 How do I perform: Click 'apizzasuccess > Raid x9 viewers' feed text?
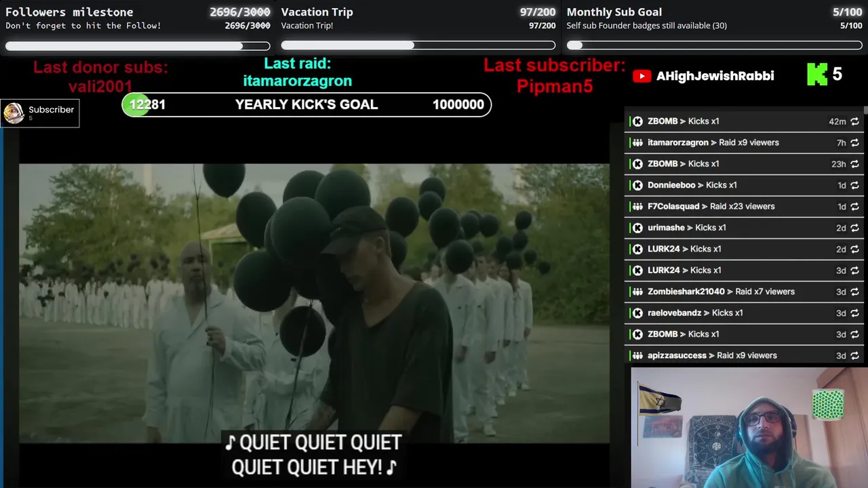713,356
